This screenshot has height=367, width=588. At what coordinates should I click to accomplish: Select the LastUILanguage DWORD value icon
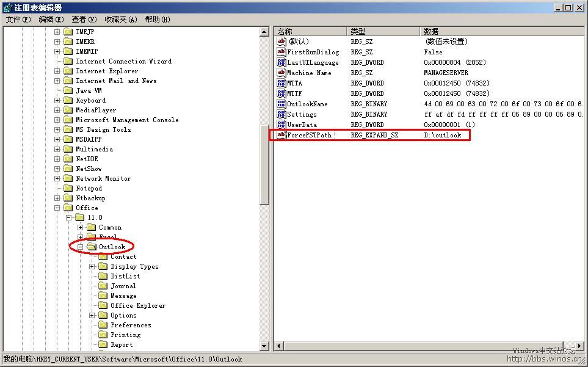[281, 62]
